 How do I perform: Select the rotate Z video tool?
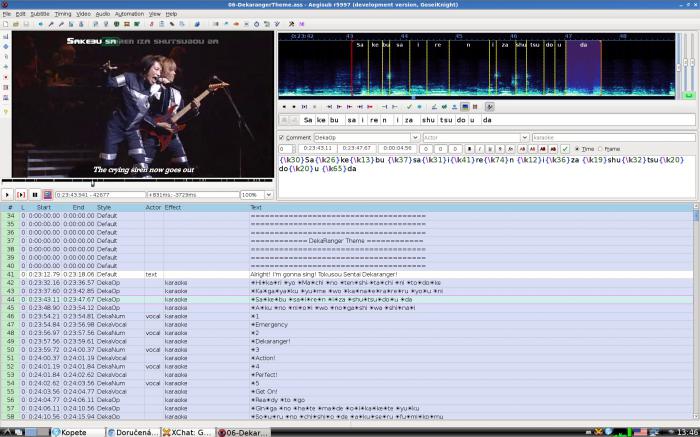coord(6,57)
